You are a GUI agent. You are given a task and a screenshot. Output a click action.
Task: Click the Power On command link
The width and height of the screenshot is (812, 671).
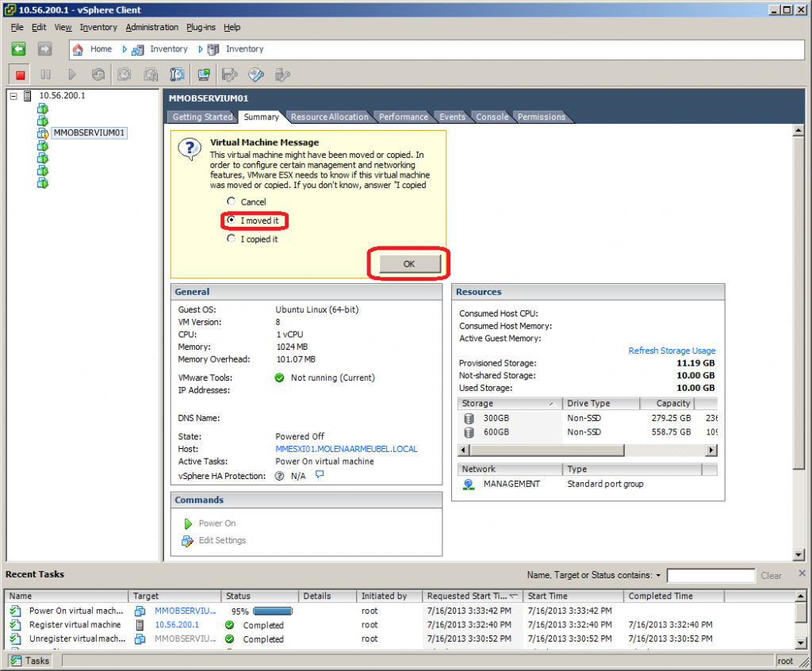point(217,523)
